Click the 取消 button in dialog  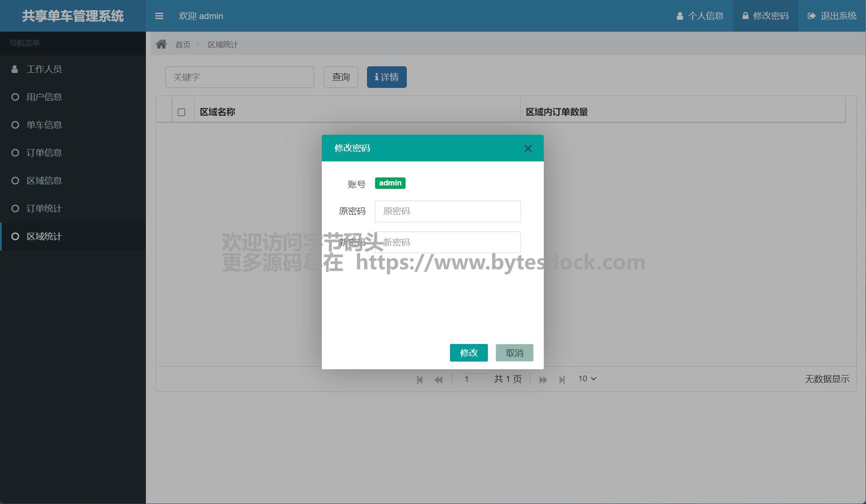pos(514,353)
